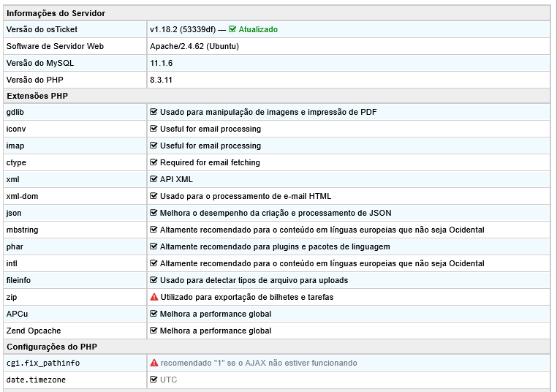Viewport: 557px width, 392px height.
Task: Click the green check icon beside Atualizado
Action: click(232, 30)
